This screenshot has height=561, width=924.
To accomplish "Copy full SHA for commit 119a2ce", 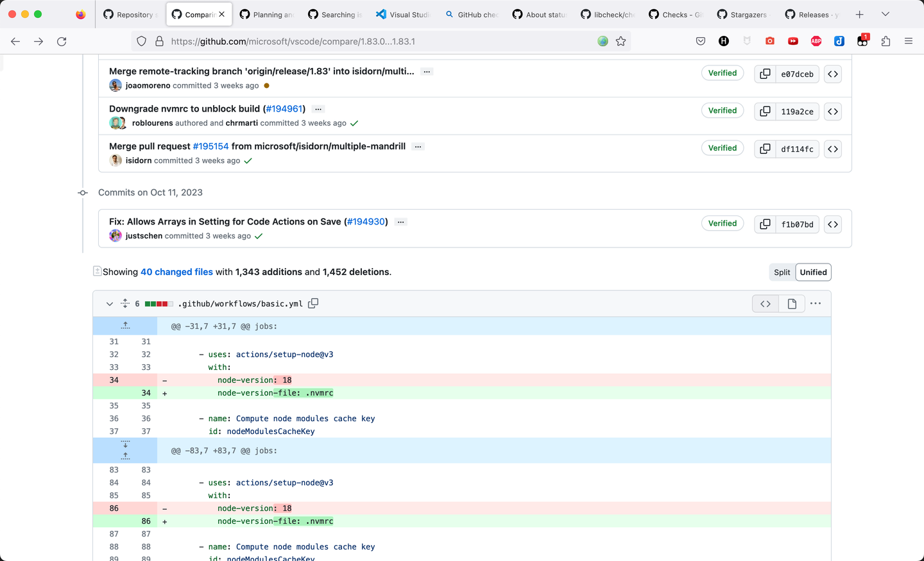I will pyautogui.click(x=765, y=112).
